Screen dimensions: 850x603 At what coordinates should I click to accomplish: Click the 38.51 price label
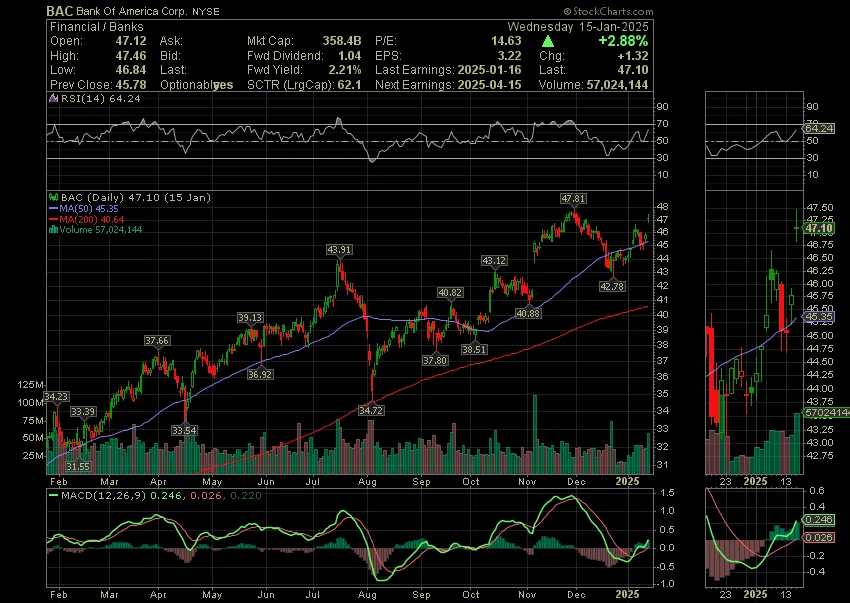(474, 349)
